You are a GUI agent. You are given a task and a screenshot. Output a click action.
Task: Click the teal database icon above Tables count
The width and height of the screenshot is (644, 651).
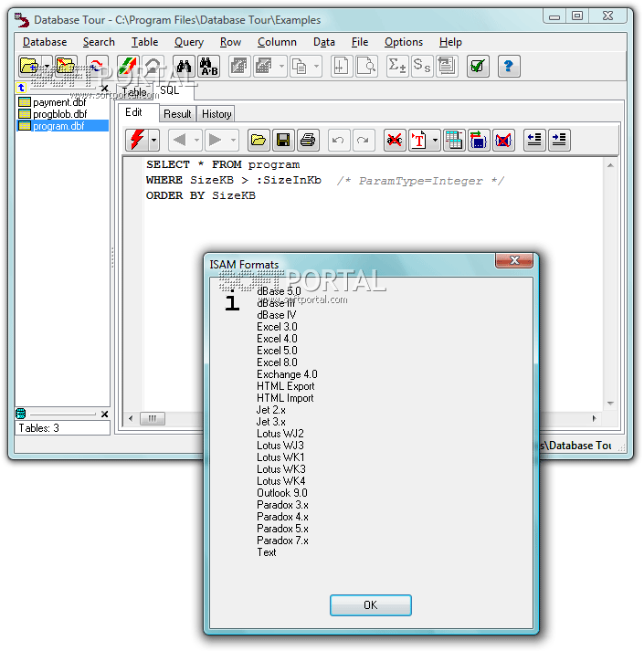point(20,414)
